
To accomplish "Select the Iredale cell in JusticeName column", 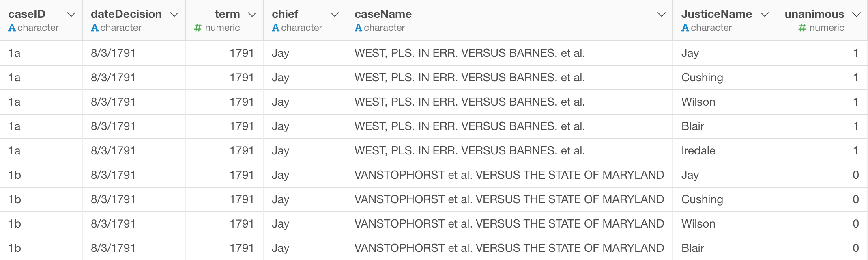I will (x=698, y=151).
